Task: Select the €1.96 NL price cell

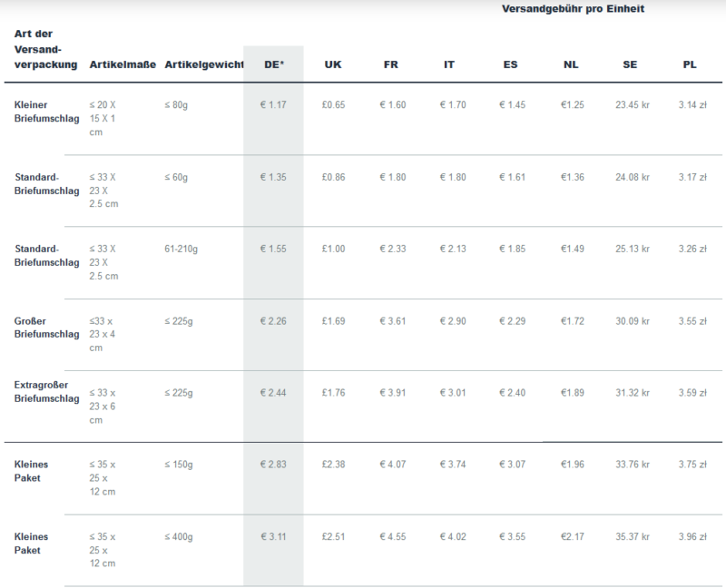Action: (573, 464)
